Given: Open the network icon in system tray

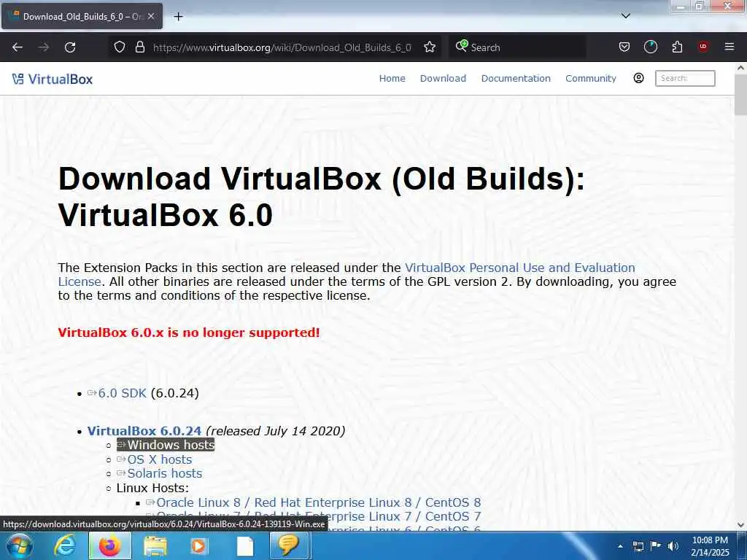Looking at the screenshot, I should click(x=638, y=546).
